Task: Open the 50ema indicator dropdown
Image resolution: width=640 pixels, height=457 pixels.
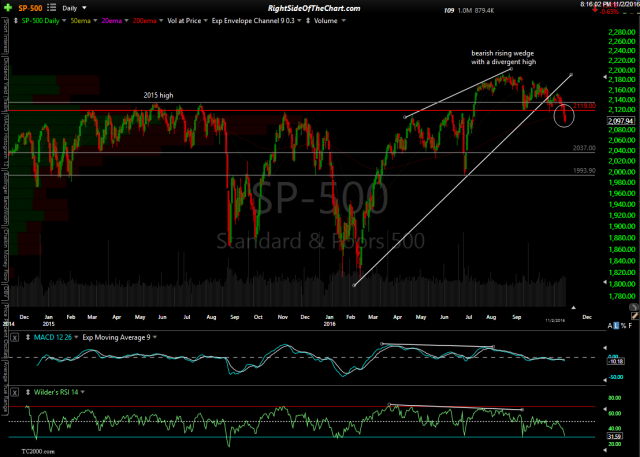Action: click(95, 20)
